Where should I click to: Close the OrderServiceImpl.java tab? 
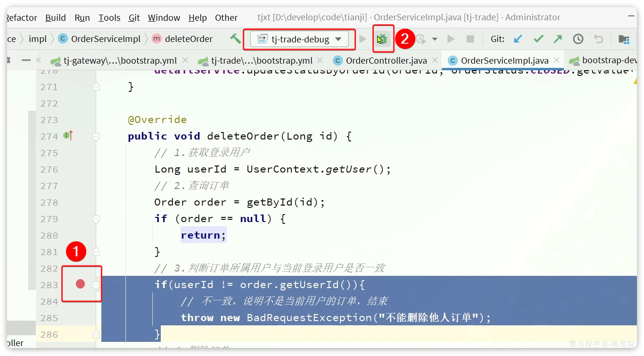[557, 60]
